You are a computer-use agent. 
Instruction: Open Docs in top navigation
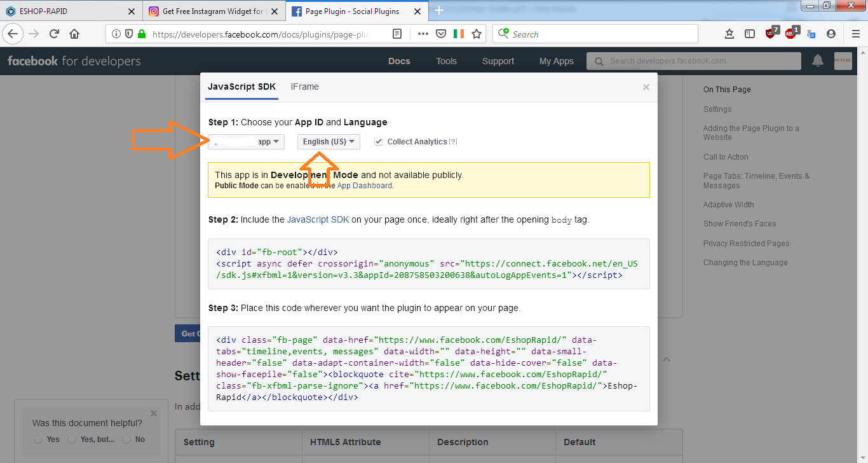pos(399,61)
